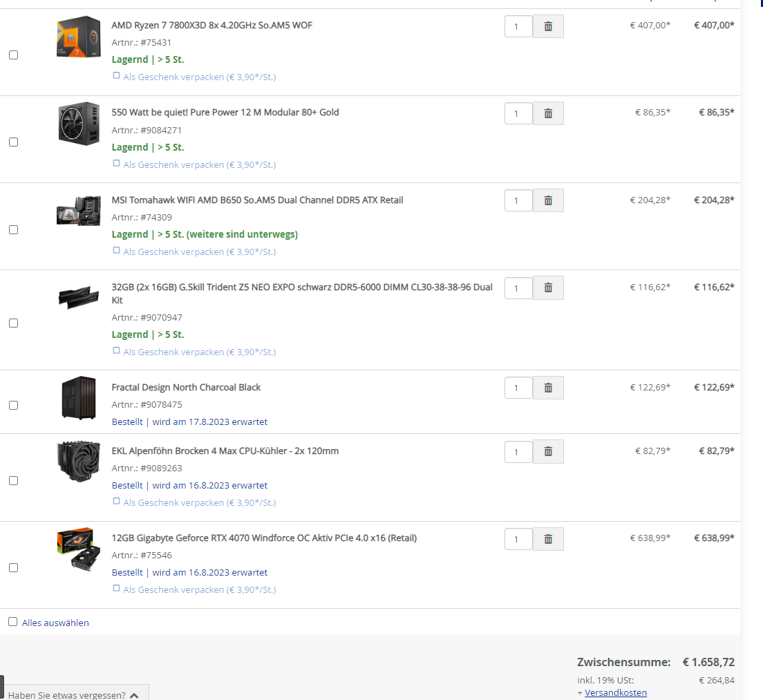Focus the Fractal Design North quantity field
763x700 pixels.
point(518,388)
